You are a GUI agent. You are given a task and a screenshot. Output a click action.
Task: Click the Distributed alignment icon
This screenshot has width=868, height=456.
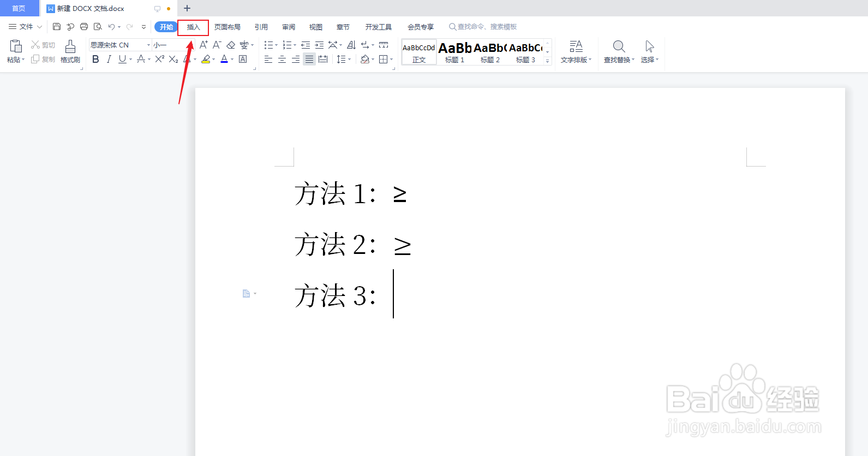[323, 59]
